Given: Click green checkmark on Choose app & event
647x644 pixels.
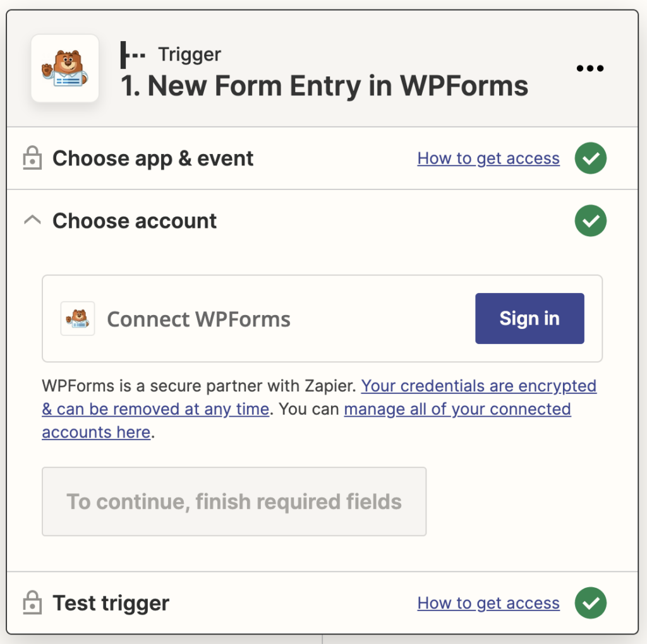Looking at the screenshot, I should (x=590, y=158).
